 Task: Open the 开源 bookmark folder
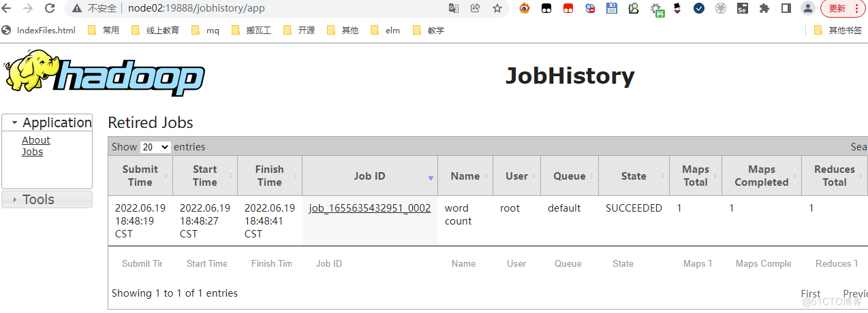298,30
